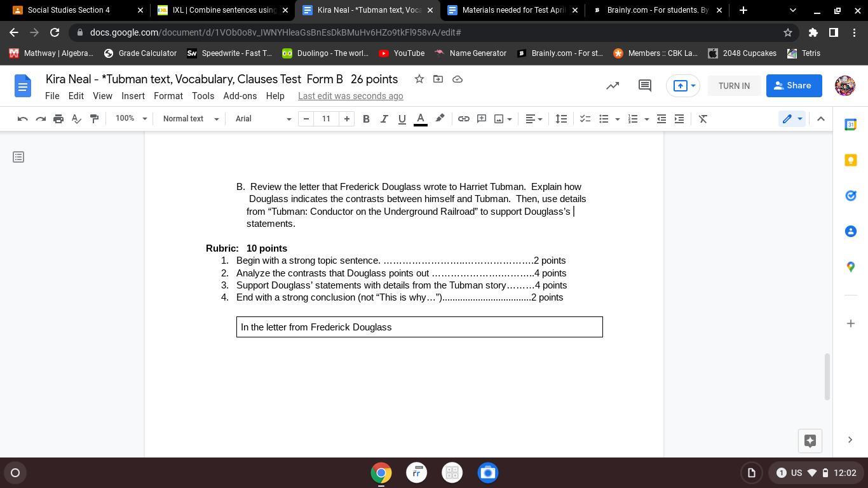Image resolution: width=868 pixels, height=488 pixels.
Task: Star this document
Action: [x=419, y=79]
